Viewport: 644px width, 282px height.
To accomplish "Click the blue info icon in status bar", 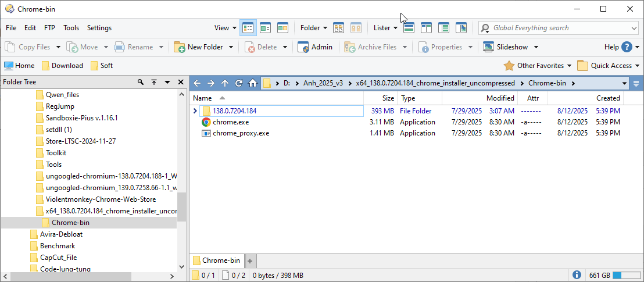I will [x=577, y=274].
